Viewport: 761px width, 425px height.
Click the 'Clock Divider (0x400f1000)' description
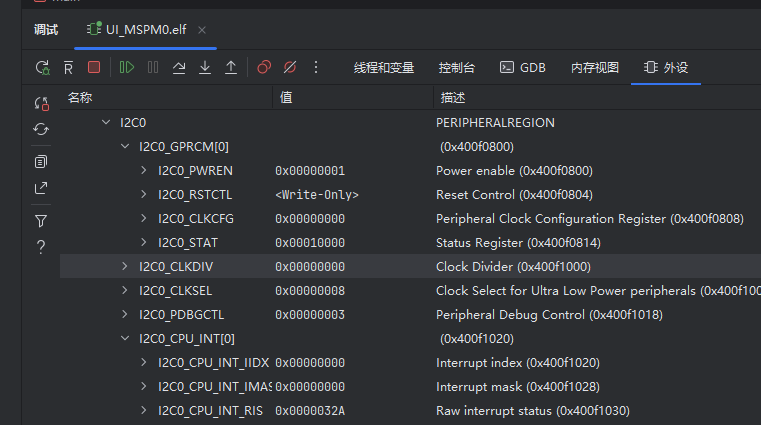pyautogui.click(x=513, y=267)
